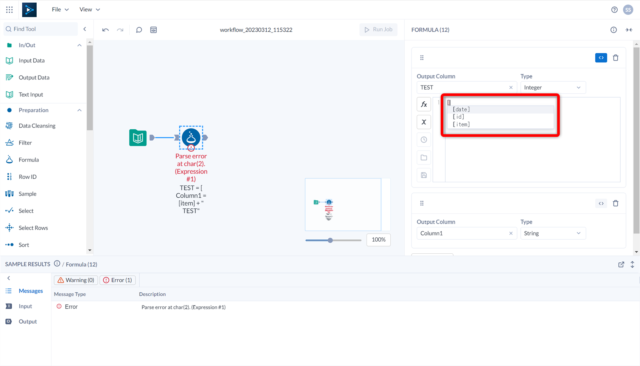640x366 pixels.
Task: Select the Input Data node on canvas
Action: (138, 138)
